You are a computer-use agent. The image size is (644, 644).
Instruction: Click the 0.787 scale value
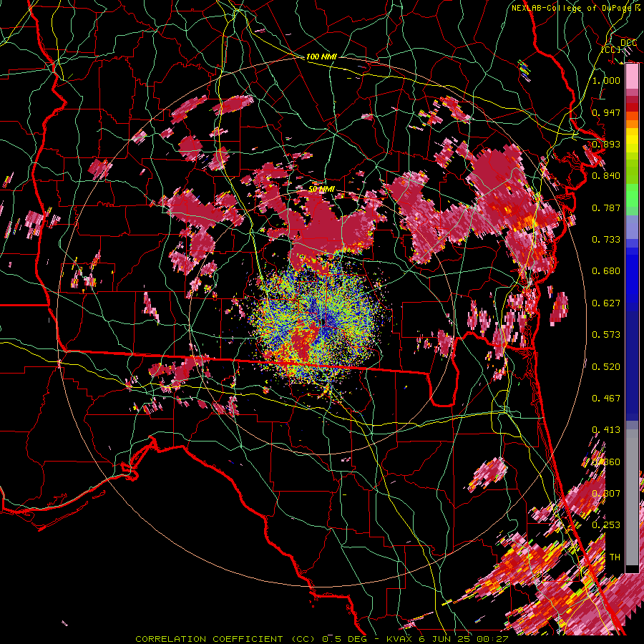pyautogui.click(x=606, y=208)
